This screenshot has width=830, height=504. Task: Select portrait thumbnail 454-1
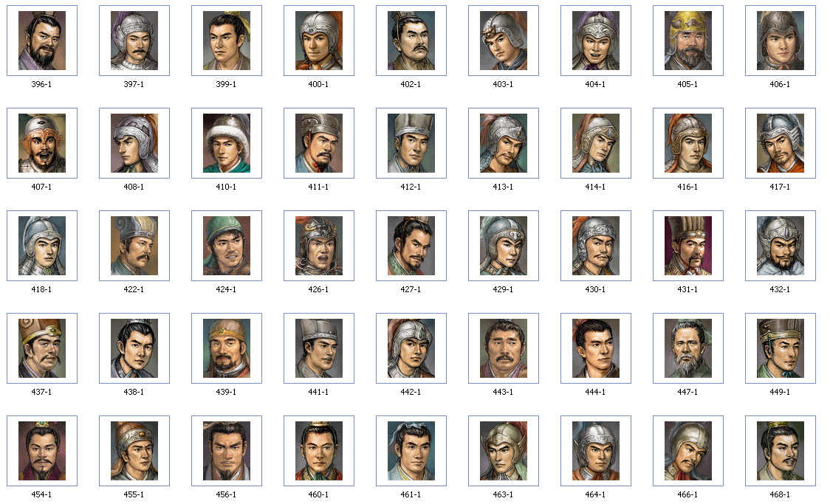[x=42, y=451]
